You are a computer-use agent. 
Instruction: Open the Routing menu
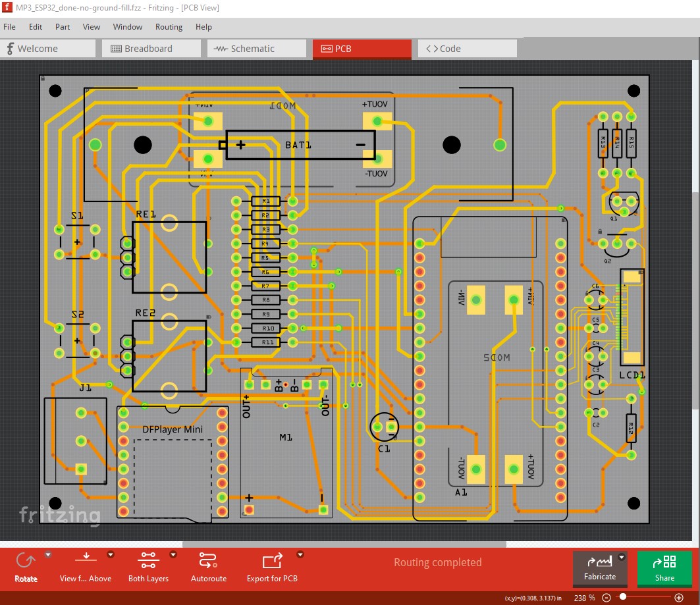(169, 27)
